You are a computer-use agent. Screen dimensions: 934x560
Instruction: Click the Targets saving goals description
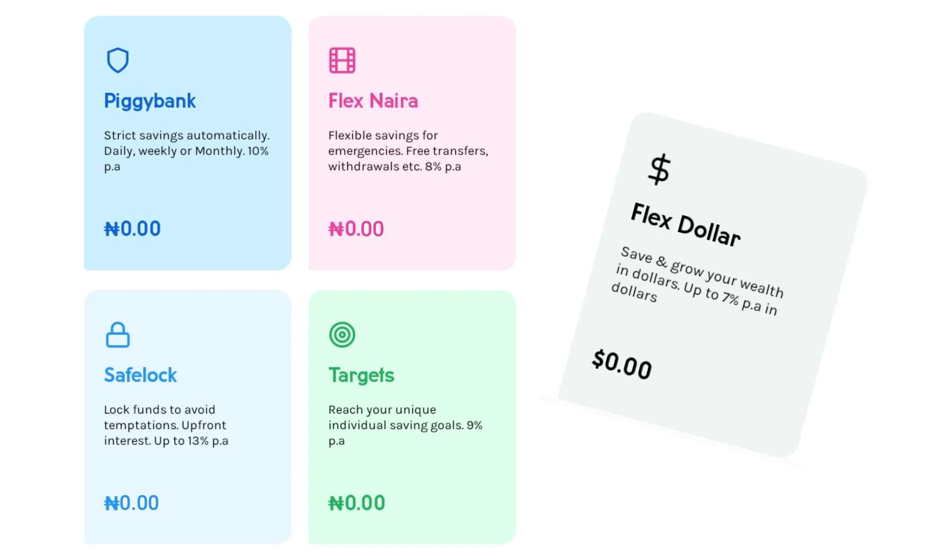(x=405, y=425)
